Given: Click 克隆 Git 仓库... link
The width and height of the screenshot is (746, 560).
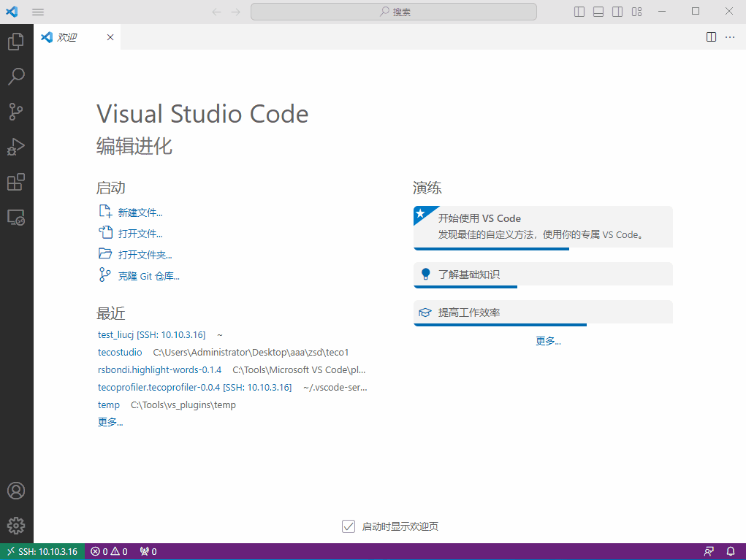Looking at the screenshot, I should click(149, 276).
